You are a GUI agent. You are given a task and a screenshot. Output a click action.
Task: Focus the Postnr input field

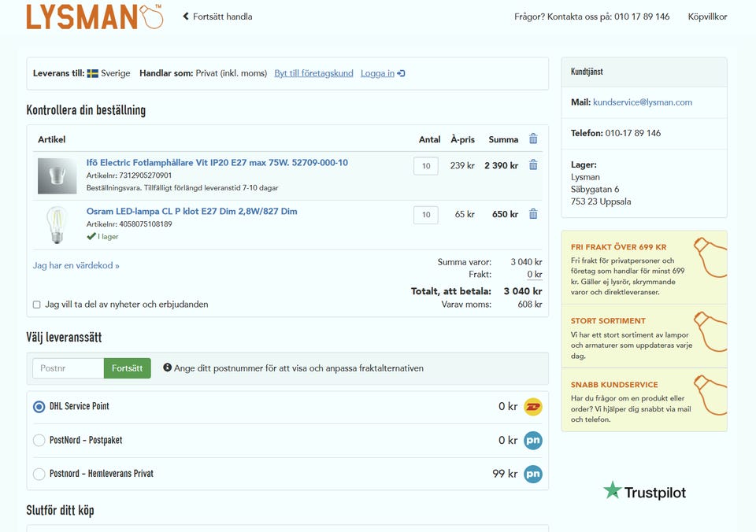(68, 368)
